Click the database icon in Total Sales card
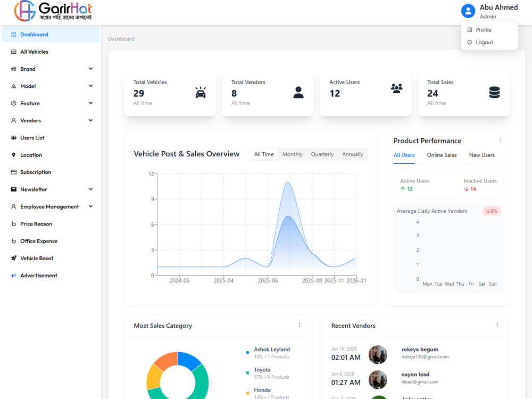This screenshot has width=532, height=399. click(x=494, y=92)
